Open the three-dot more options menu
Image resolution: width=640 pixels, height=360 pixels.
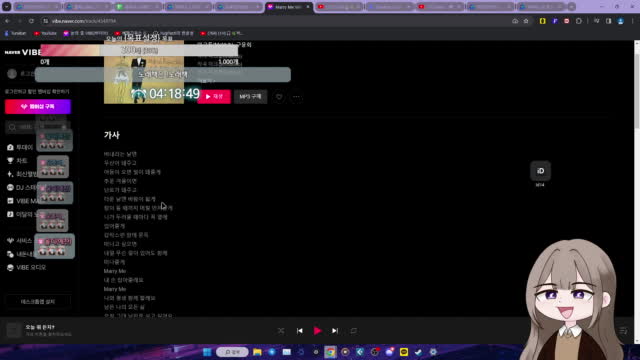[x=296, y=97]
